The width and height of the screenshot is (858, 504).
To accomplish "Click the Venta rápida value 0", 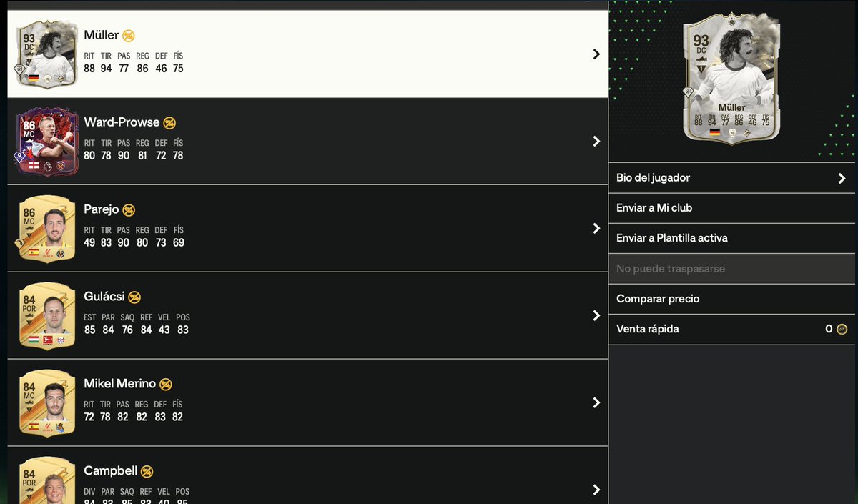I will [829, 330].
